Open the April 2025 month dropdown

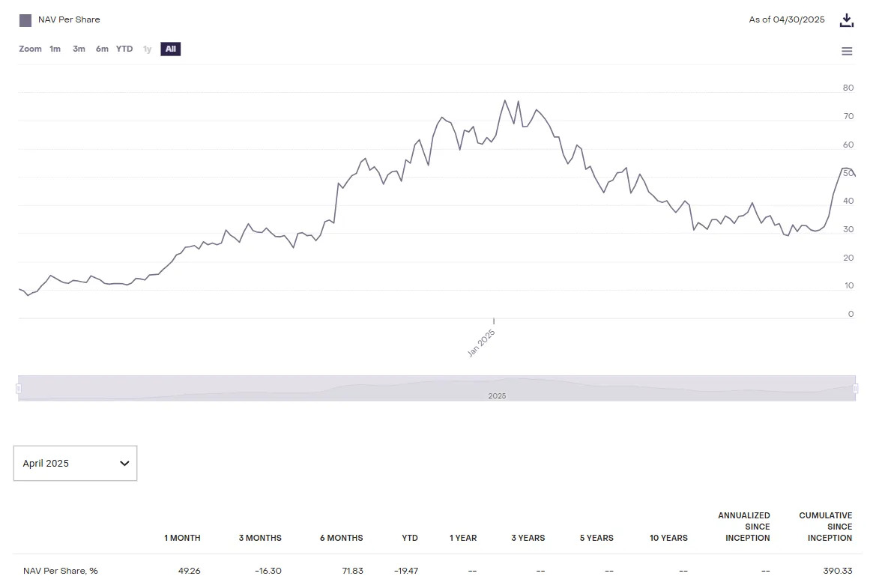tap(75, 464)
